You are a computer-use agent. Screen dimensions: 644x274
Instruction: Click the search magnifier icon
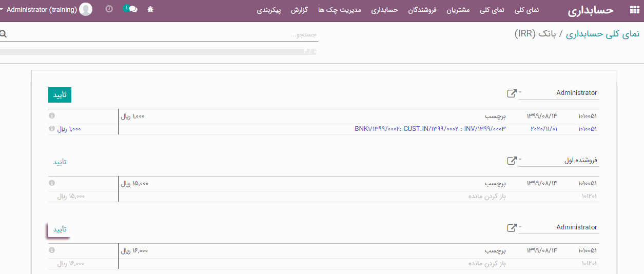[4, 34]
